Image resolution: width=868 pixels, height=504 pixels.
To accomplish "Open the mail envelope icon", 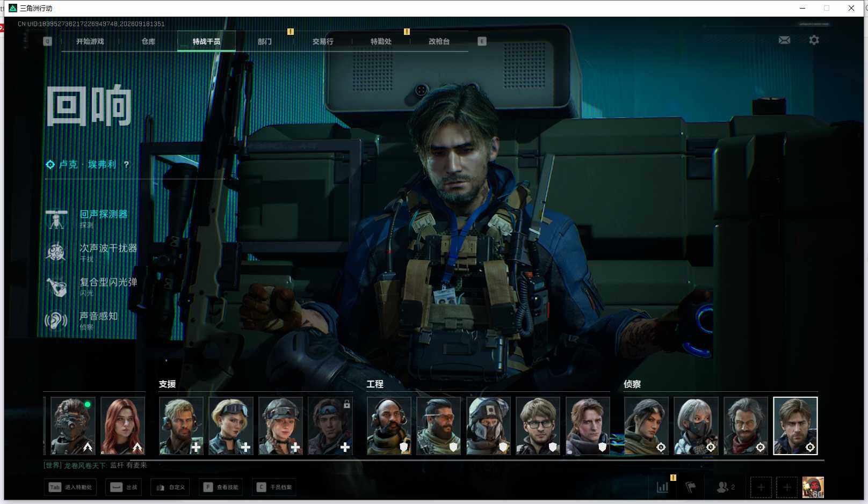I will point(784,40).
